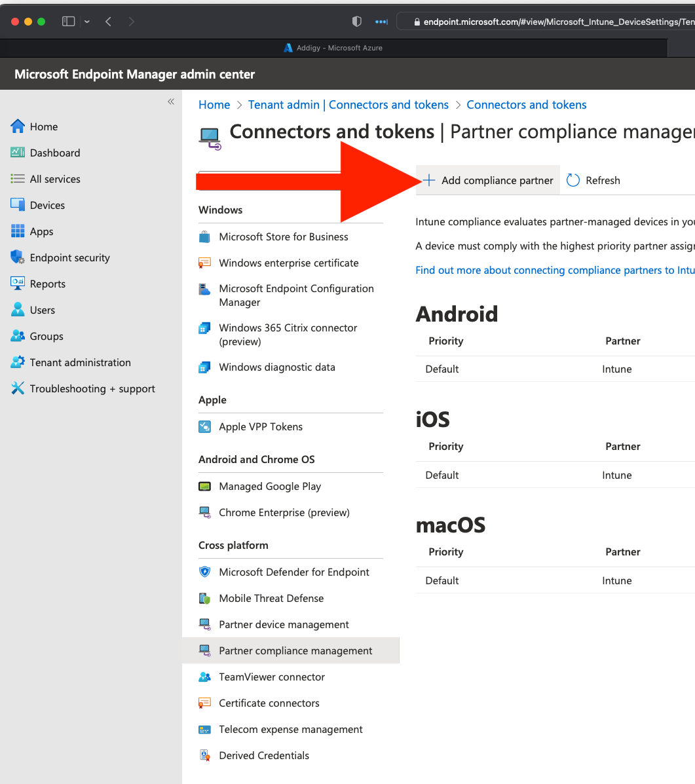Image resolution: width=695 pixels, height=784 pixels.
Task: Select the Managed Google Play connector
Action: coord(269,486)
